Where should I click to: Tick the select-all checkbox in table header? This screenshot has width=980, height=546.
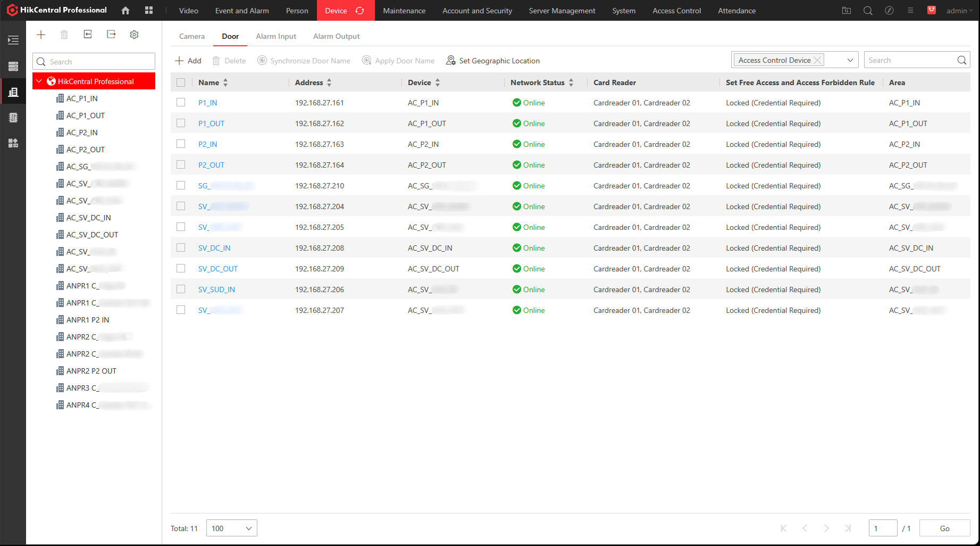181,82
